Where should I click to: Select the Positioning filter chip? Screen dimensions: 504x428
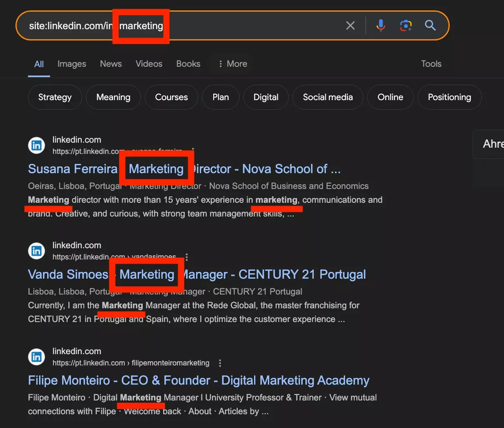tap(449, 97)
